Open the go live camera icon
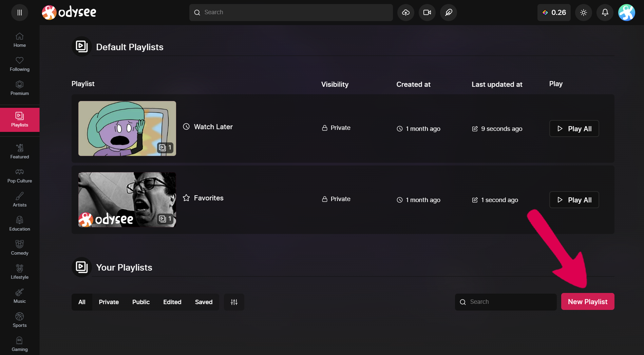The width and height of the screenshot is (644, 355). 427,13
